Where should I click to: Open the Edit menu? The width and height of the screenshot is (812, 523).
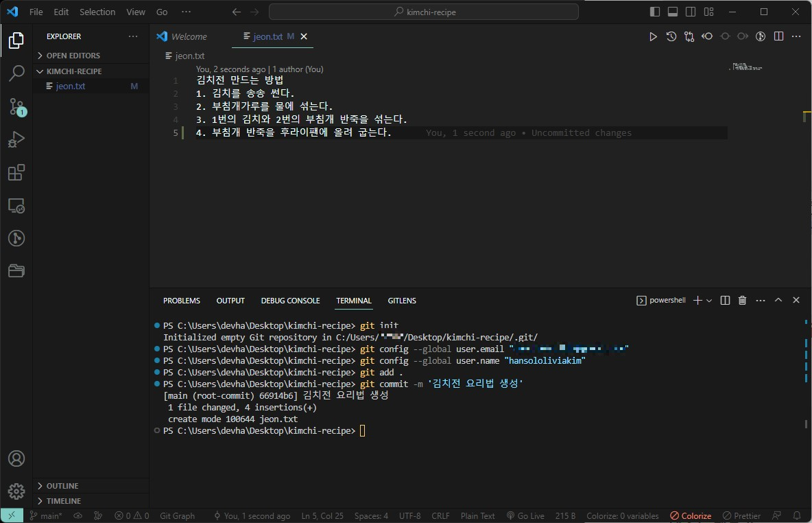click(x=61, y=12)
